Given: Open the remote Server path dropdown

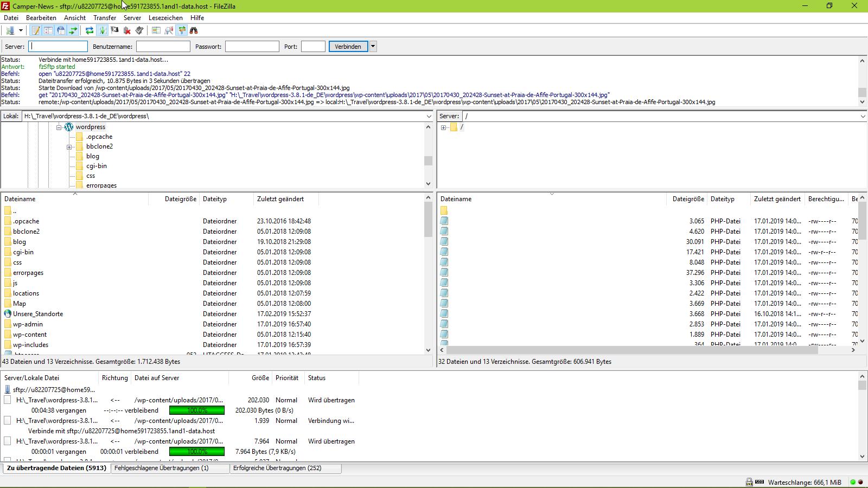Looking at the screenshot, I should [863, 116].
